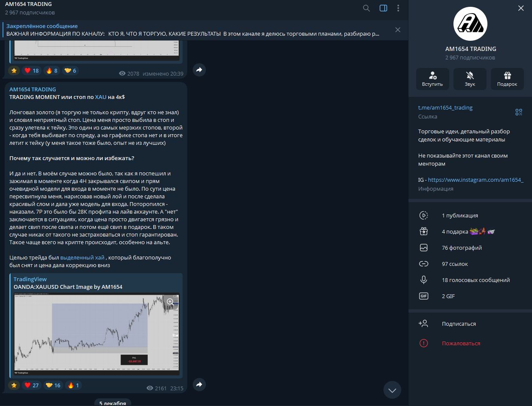Open 18 голосовых сообщений section
The width and height of the screenshot is (532, 406).
click(x=476, y=280)
